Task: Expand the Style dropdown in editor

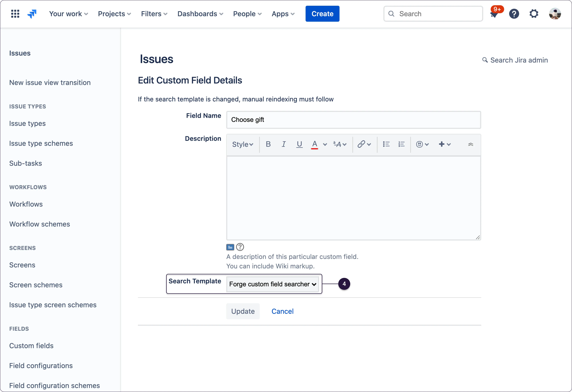Action: [x=242, y=144]
